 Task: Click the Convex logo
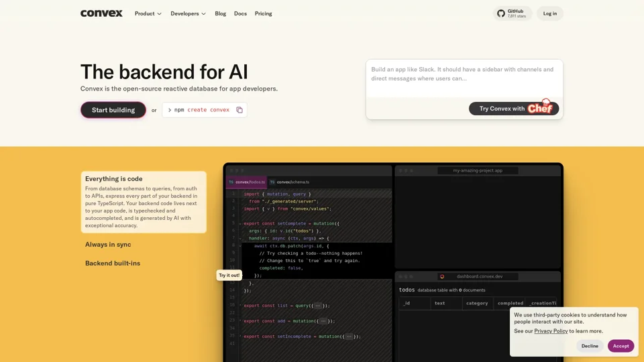click(101, 13)
